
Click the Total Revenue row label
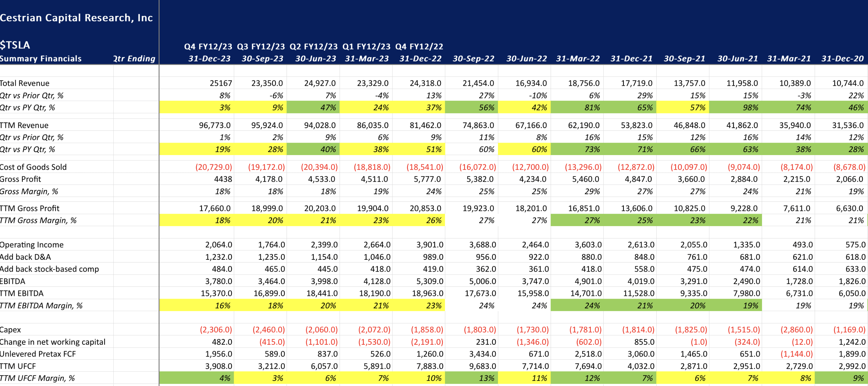pyautogui.click(x=25, y=83)
